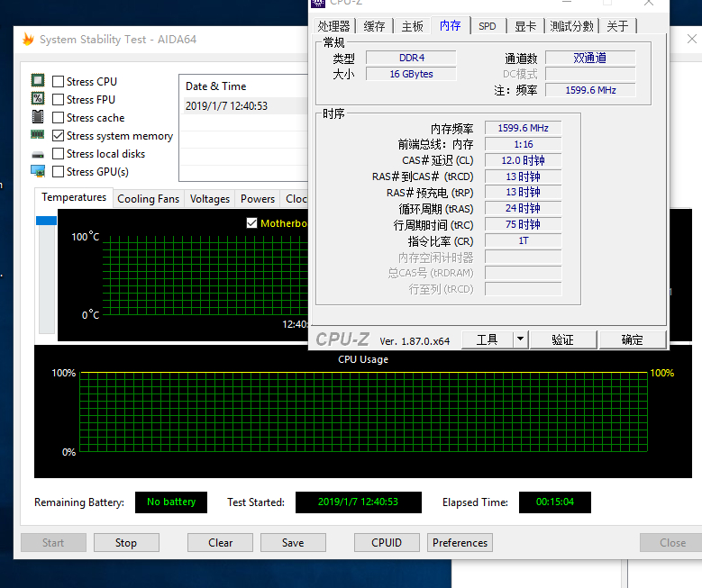This screenshot has width=702, height=588.
Task: Open CPU-Z 缓存 (cache) tab
Action: (374, 26)
